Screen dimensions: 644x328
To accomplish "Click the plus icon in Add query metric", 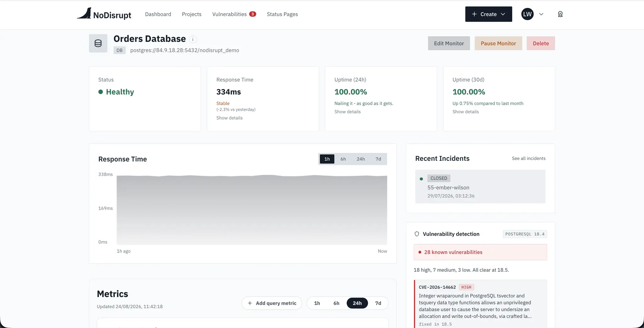I will [250, 303].
